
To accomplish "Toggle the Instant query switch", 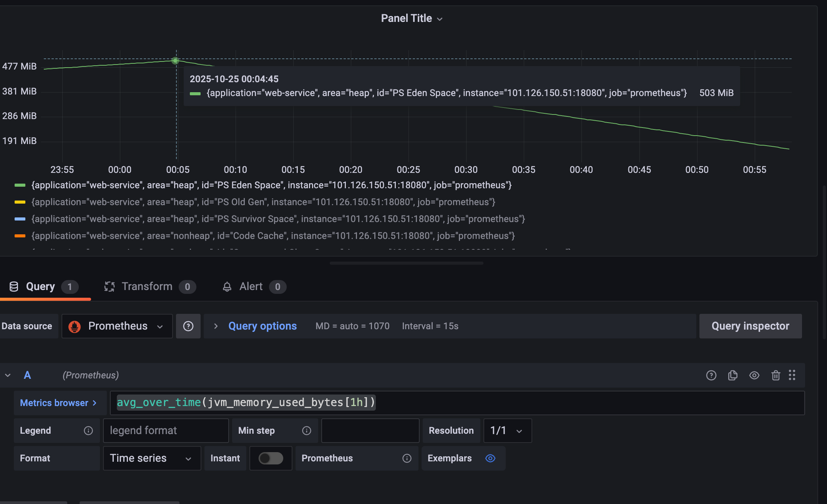I will pyautogui.click(x=271, y=458).
